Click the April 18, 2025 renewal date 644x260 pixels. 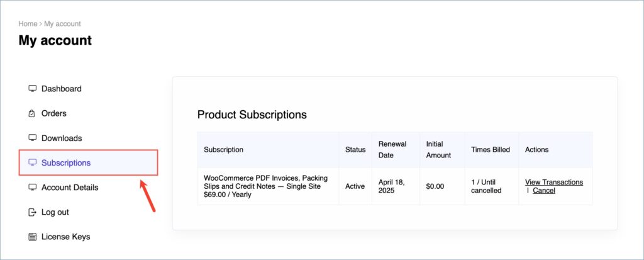pyautogui.click(x=392, y=186)
